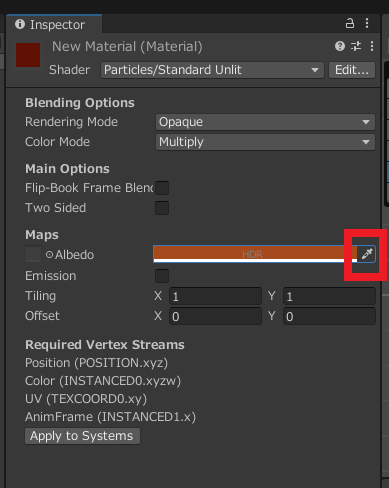
Task: Click the Albedo texture slot thumbnail
Action: click(x=33, y=254)
